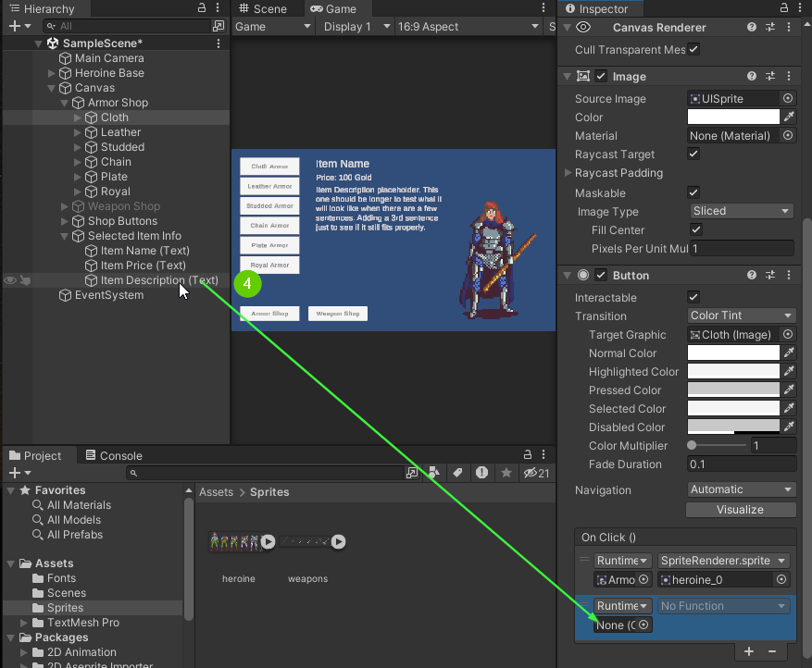Add new On Click event entry
This screenshot has width=812, height=668.
click(749, 651)
